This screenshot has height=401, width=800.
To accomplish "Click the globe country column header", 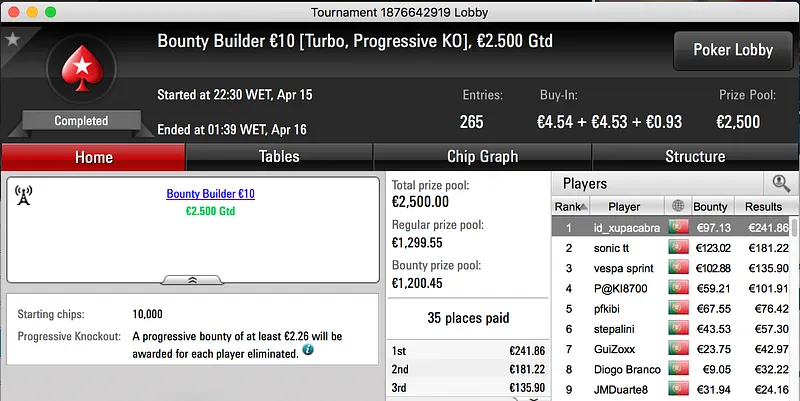I will (x=680, y=206).
